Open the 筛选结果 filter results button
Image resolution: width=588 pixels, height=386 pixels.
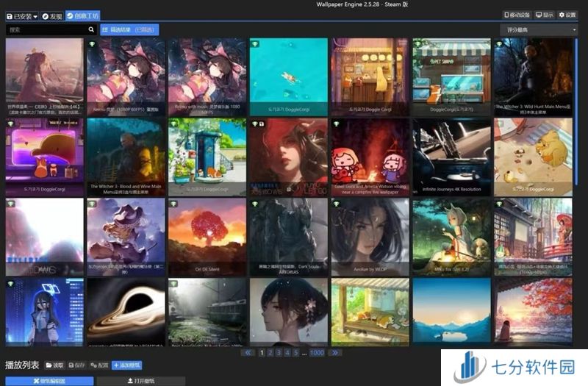[x=129, y=29]
